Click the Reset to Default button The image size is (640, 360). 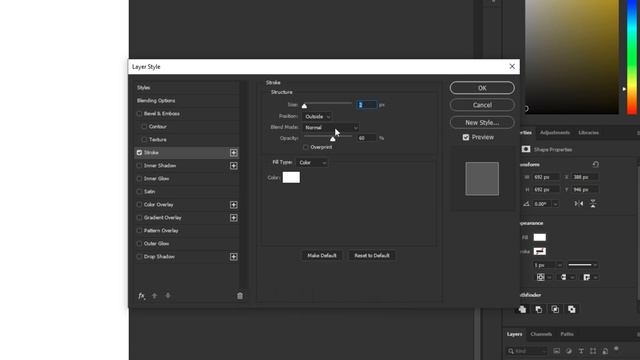tap(372, 256)
